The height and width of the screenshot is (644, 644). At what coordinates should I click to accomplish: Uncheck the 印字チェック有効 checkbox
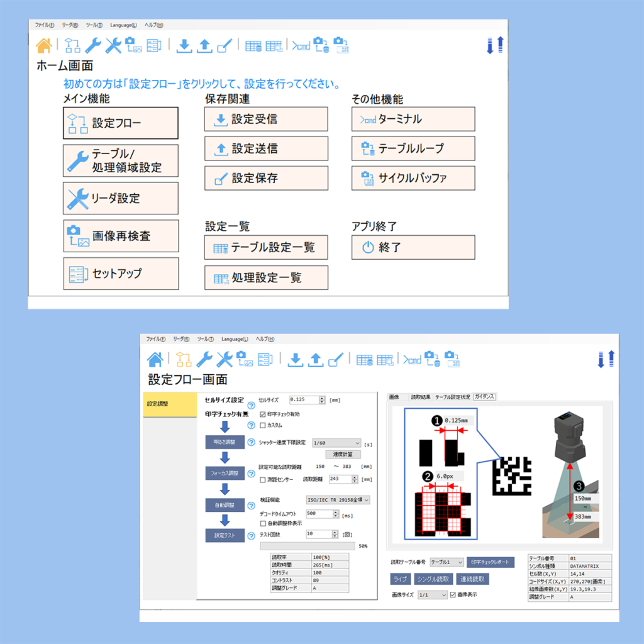[x=263, y=414]
